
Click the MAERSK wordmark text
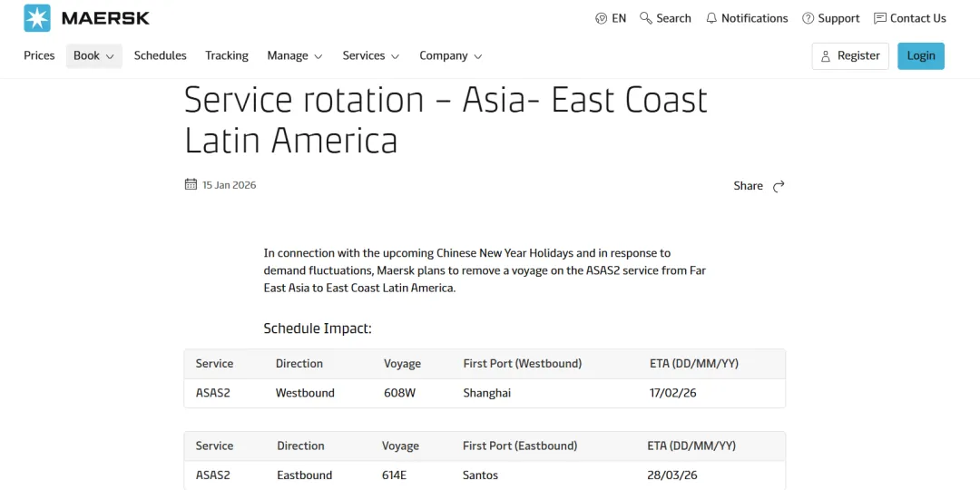pyautogui.click(x=105, y=18)
